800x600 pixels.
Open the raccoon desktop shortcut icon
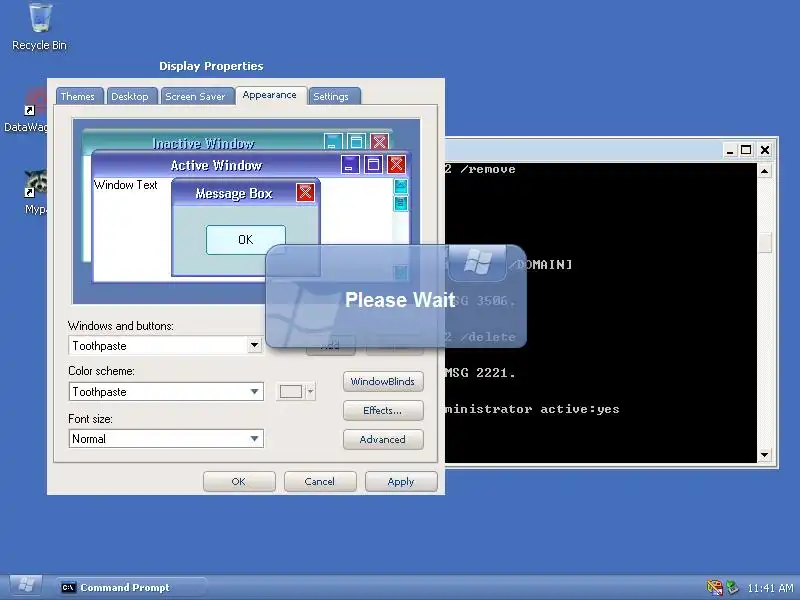35,184
